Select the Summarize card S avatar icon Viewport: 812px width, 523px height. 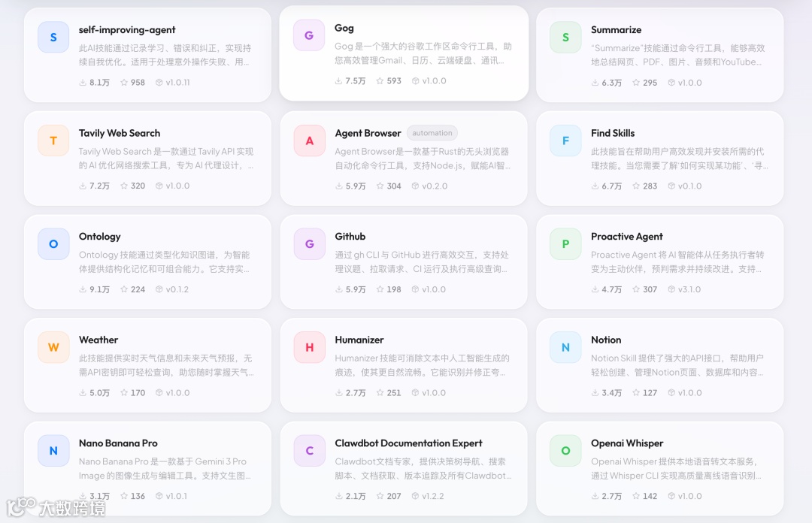565,38
